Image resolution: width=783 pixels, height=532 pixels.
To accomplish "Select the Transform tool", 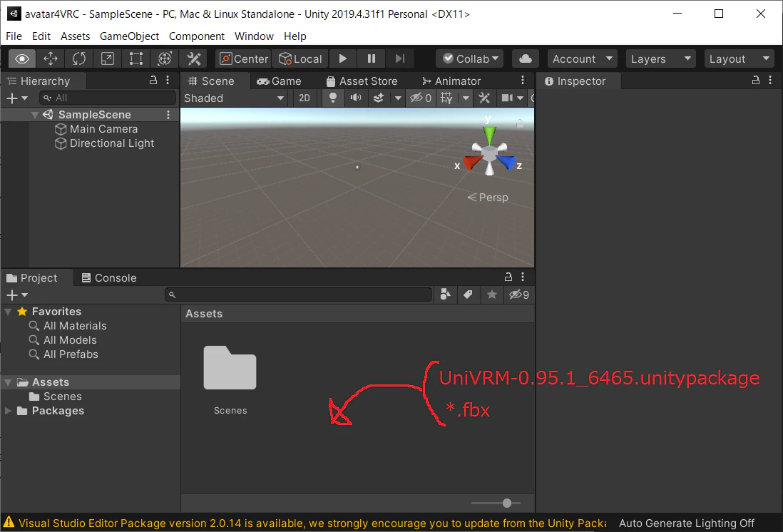I will pyautogui.click(x=165, y=59).
